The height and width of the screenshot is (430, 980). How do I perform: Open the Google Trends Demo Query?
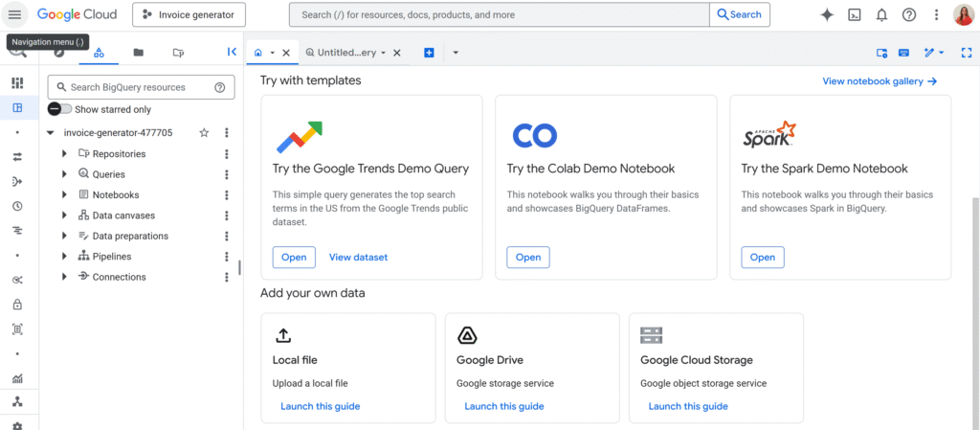[x=294, y=257]
